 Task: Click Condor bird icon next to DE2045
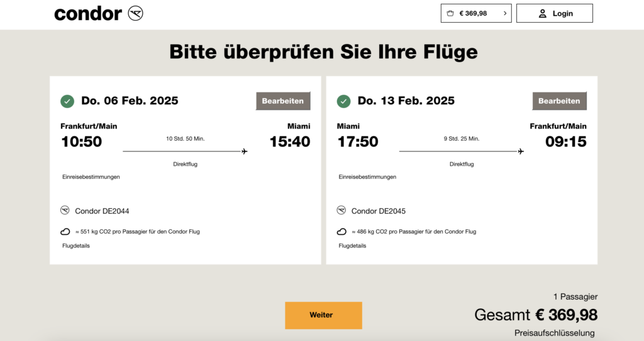pos(341,210)
